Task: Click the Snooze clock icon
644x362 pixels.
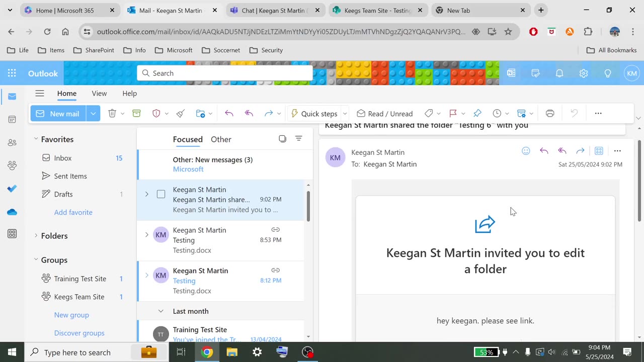Action: pyautogui.click(x=497, y=114)
